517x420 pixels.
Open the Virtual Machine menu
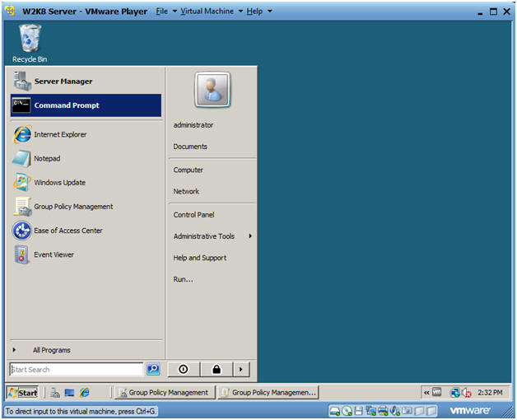[207, 12]
